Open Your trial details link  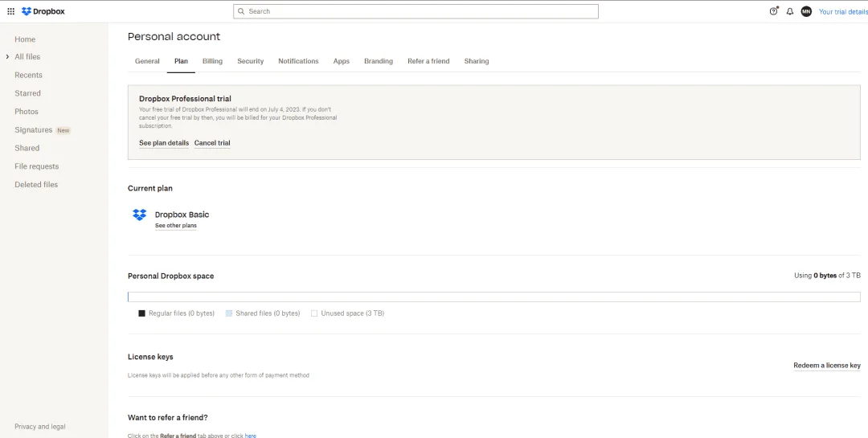[x=843, y=11]
